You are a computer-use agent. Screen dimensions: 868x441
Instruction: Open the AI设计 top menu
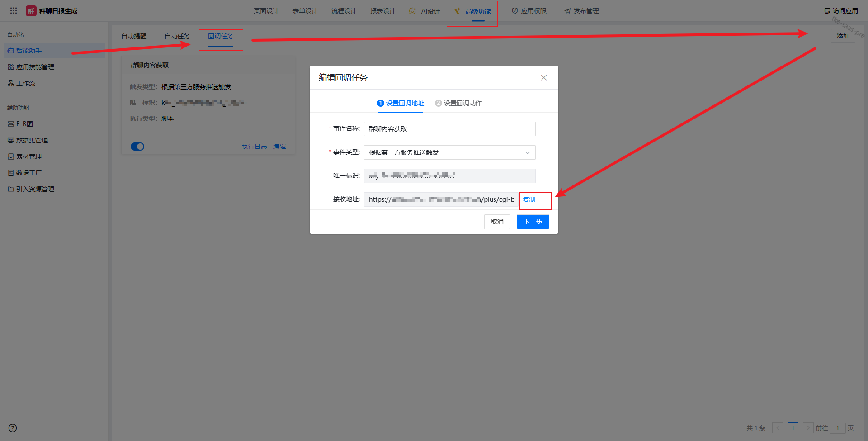pyautogui.click(x=425, y=11)
